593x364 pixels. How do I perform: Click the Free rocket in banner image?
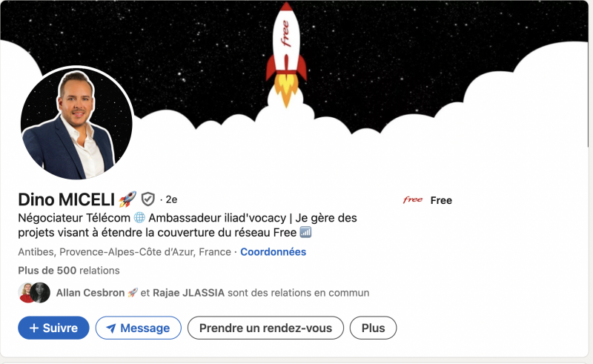[286, 54]
